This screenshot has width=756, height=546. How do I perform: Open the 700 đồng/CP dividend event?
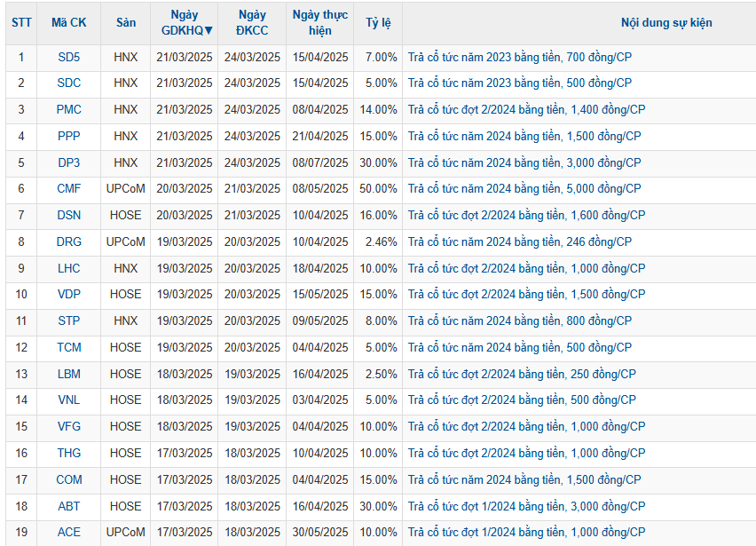tap(520, 57)
